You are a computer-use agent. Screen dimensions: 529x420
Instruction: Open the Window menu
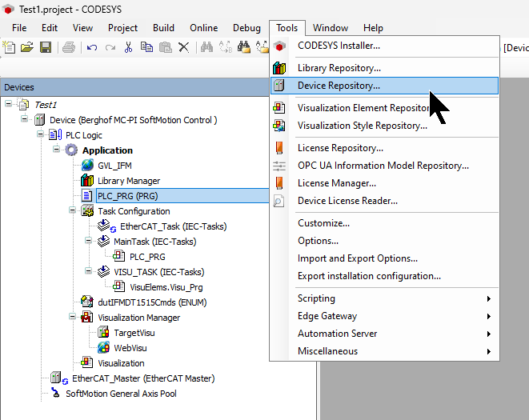click(331, 28)
